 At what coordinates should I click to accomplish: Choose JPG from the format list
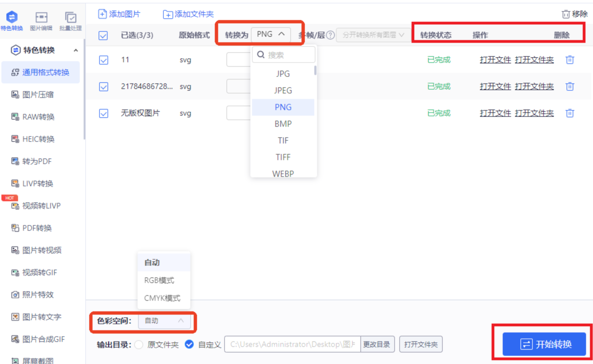point(283,74)
